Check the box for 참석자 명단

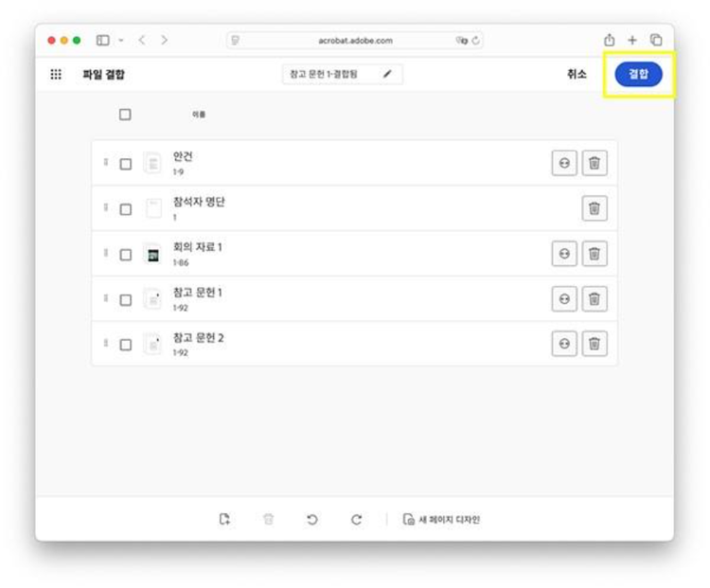[125, 209]
